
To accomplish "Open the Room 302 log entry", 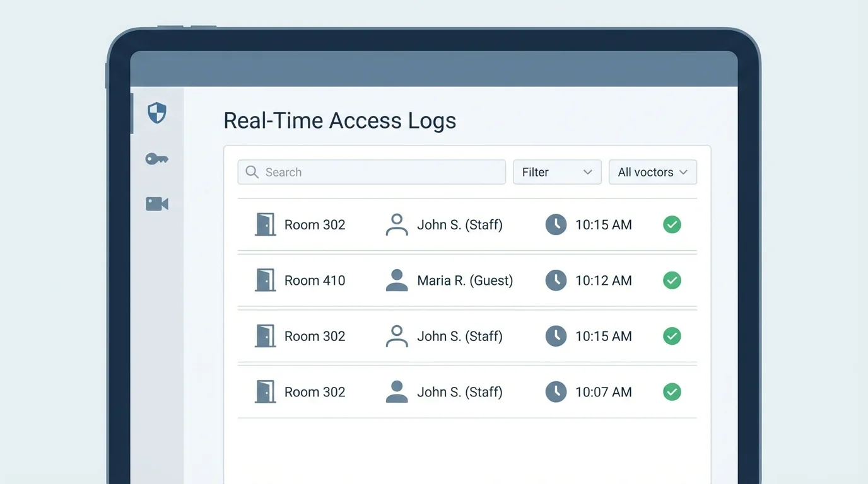I will pos(314,224).
